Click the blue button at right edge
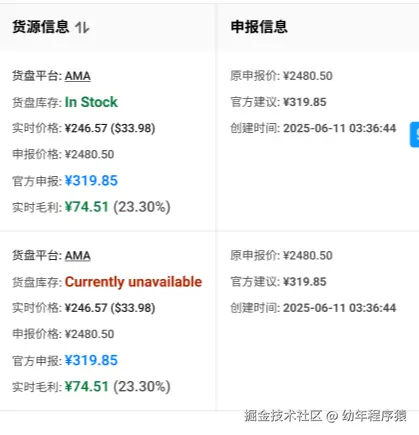This screenshot has height=435, width=419. (x=415, y=134)
